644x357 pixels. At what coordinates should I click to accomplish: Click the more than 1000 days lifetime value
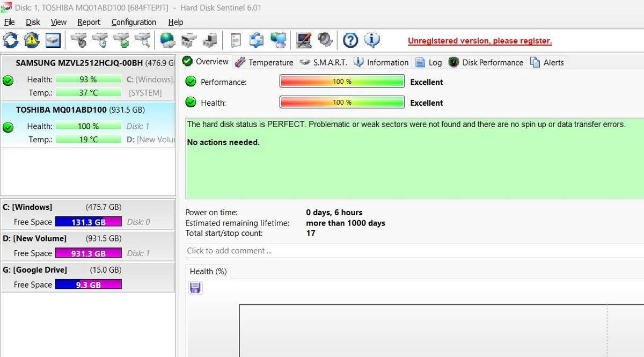pos(346,223)
